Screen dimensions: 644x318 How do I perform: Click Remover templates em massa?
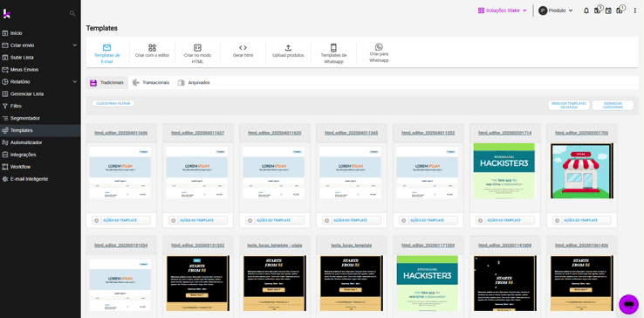(x=569, y=106)
